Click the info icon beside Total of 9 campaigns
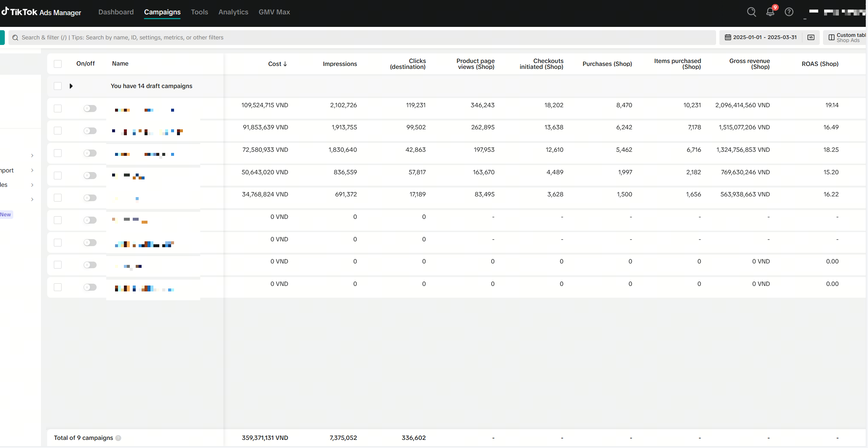 coord(118,438)
